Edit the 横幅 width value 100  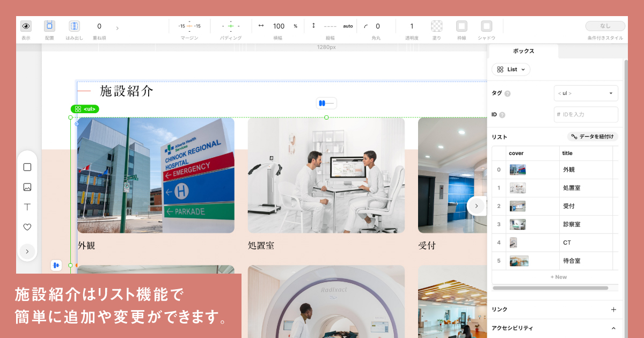pyautogui.click(x=279, y=26)
